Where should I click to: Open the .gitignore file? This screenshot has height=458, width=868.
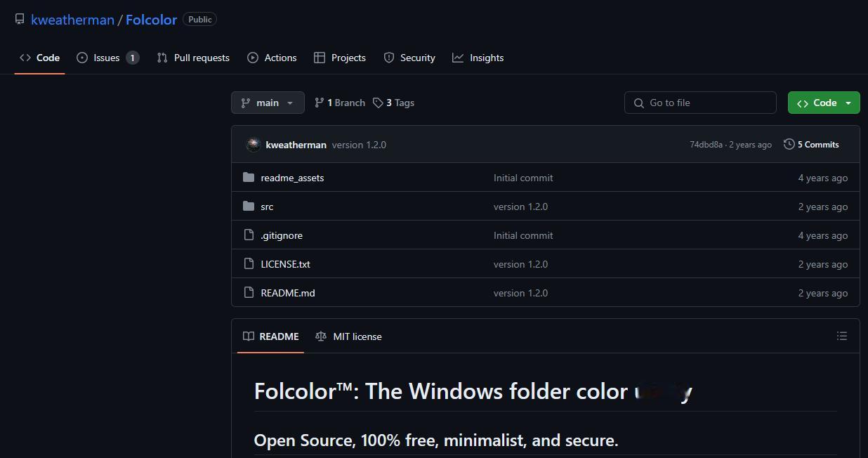(282, 235)
